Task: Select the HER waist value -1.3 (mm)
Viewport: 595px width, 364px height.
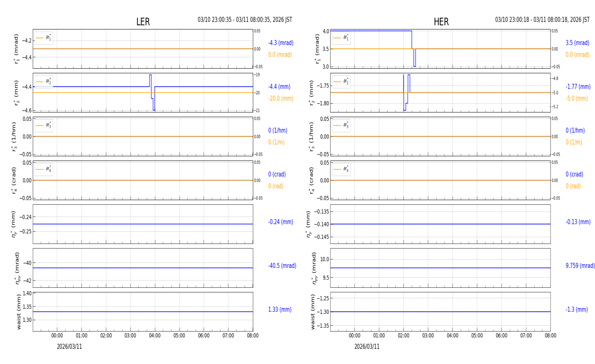Action: pyautogui.click(x=577, y=310)
